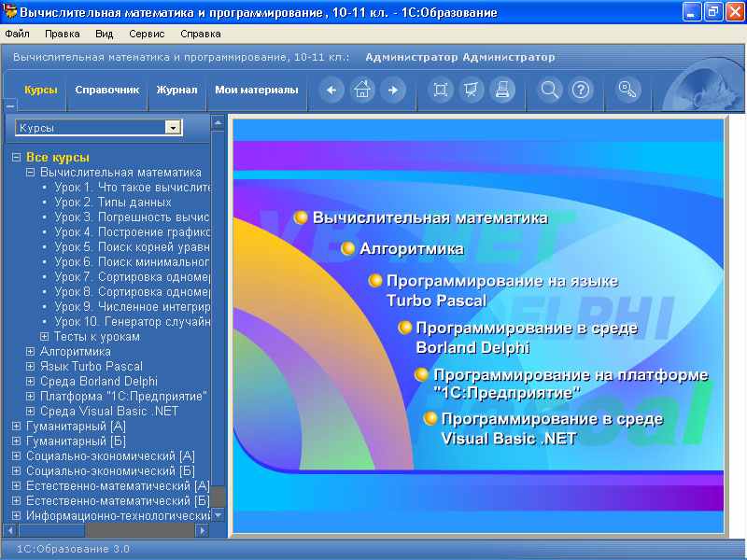Open the Home page icon
Image resolution: width=747 pixels, height=560 pixels.
point(362,90)
